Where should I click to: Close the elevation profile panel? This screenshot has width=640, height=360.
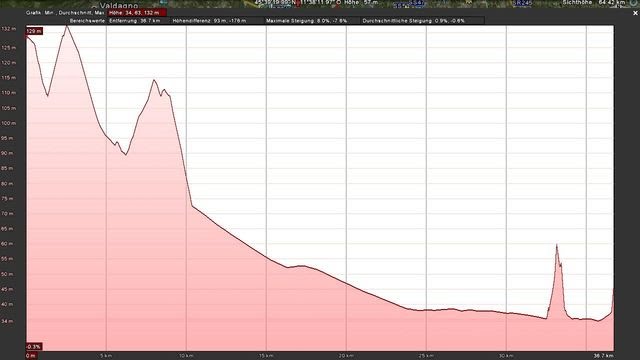click(x=635, y=13)
